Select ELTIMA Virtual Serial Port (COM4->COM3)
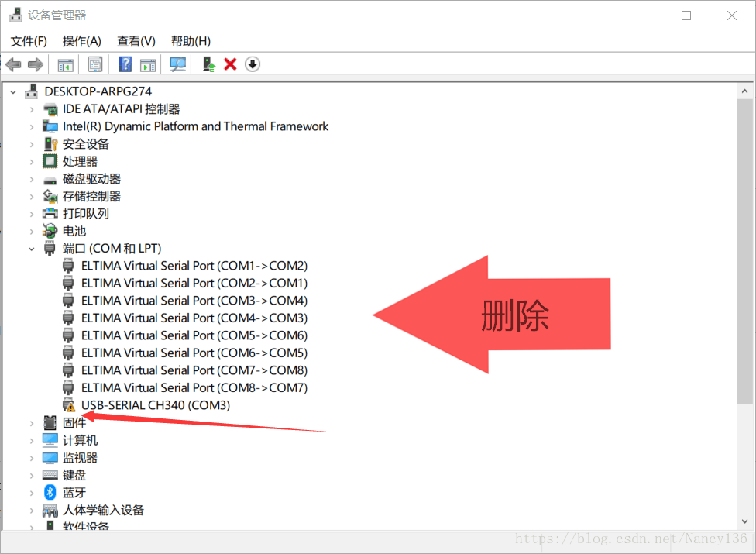 click(x=194, y=318)
